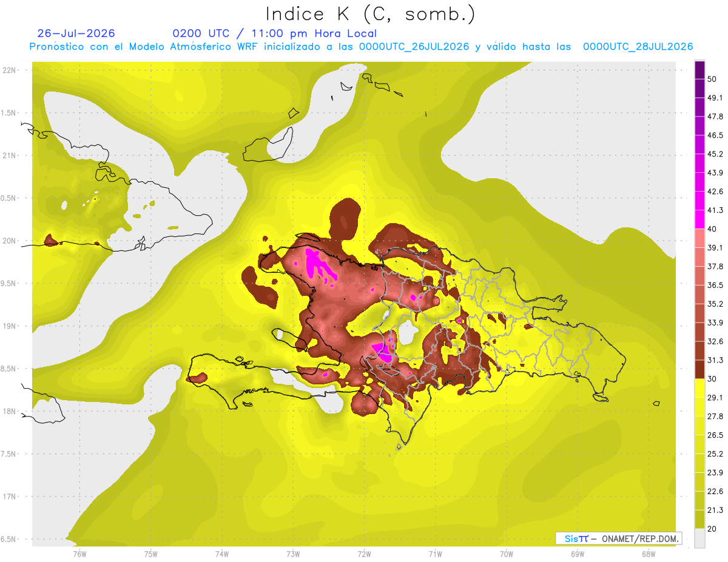
Task: Click the colorbar value 29.1
Action: pos(715,398)
